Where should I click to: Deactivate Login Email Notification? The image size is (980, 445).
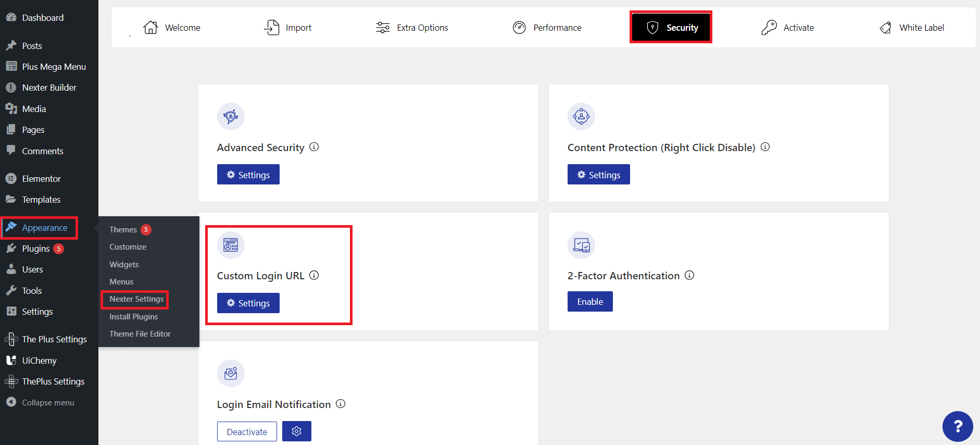point(247,431)
